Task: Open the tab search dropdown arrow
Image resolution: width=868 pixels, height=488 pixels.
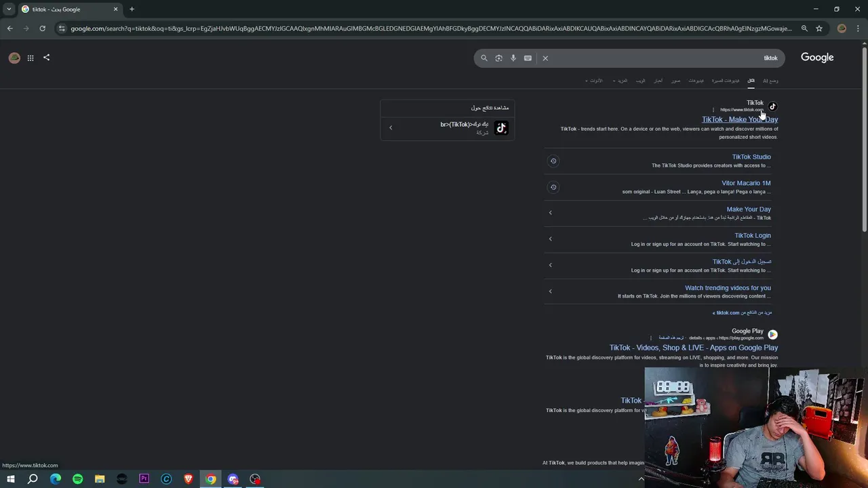Action: click(9, 9)
